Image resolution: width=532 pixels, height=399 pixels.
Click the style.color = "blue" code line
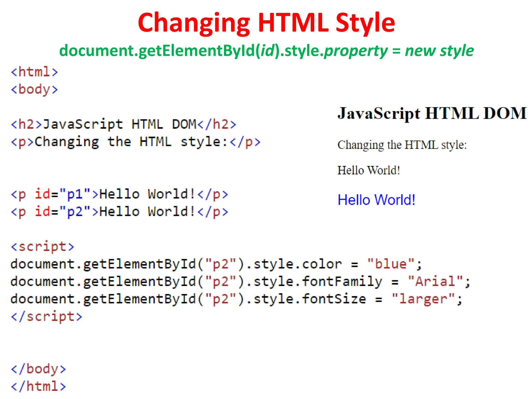(216, 264)
